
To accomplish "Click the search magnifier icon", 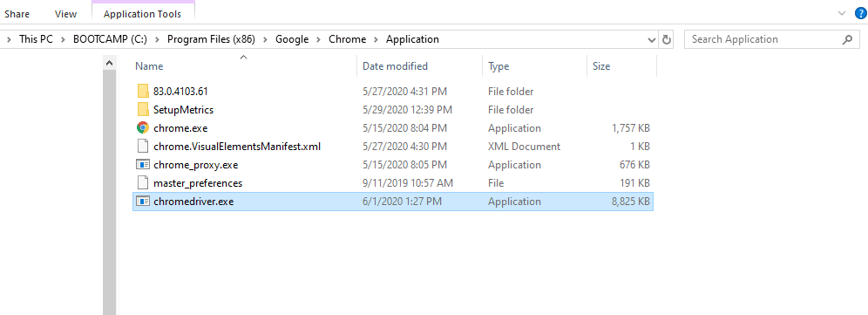I will coord(847,39).
